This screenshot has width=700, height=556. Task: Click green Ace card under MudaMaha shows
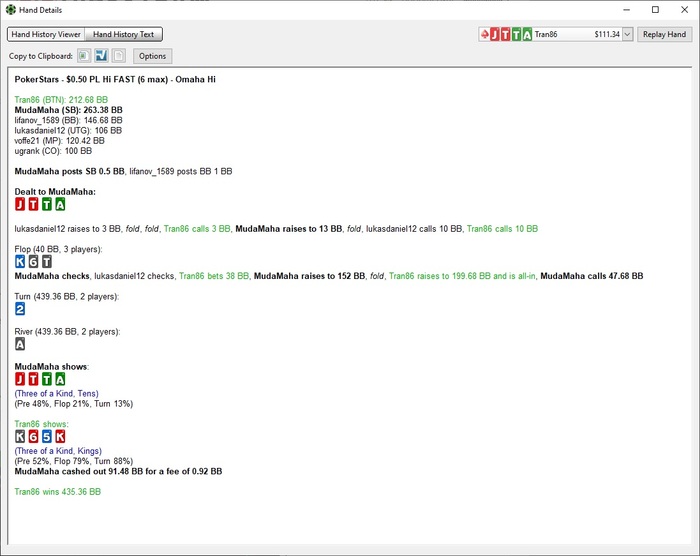click(x=60, y=379)
